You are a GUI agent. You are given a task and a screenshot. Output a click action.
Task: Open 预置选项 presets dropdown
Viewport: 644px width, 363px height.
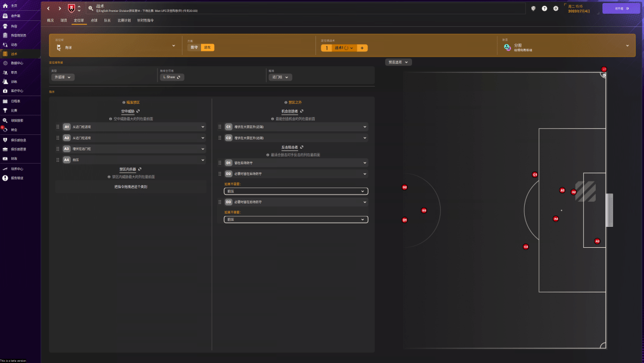[x=398, y=62]
